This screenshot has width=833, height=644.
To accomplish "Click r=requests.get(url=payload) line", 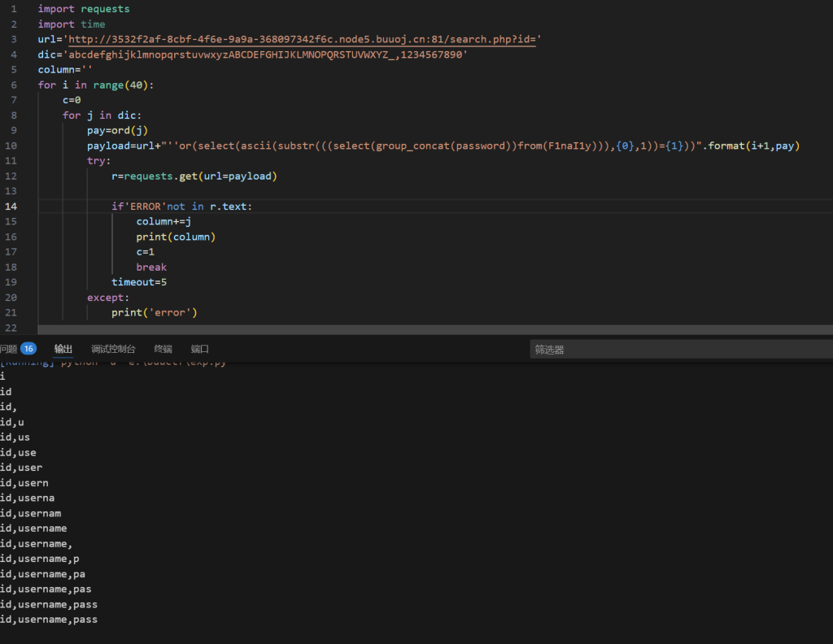I will 194,176.
